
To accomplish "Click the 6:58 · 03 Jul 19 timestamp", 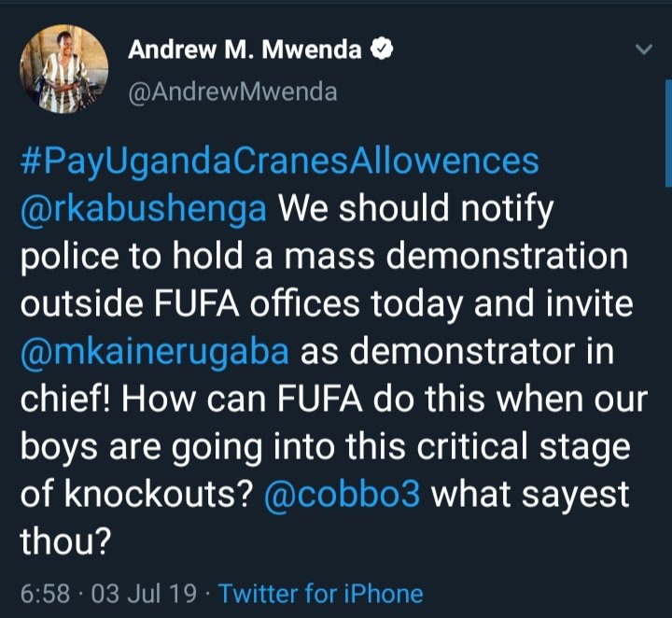I will click(x=108, y=594).
